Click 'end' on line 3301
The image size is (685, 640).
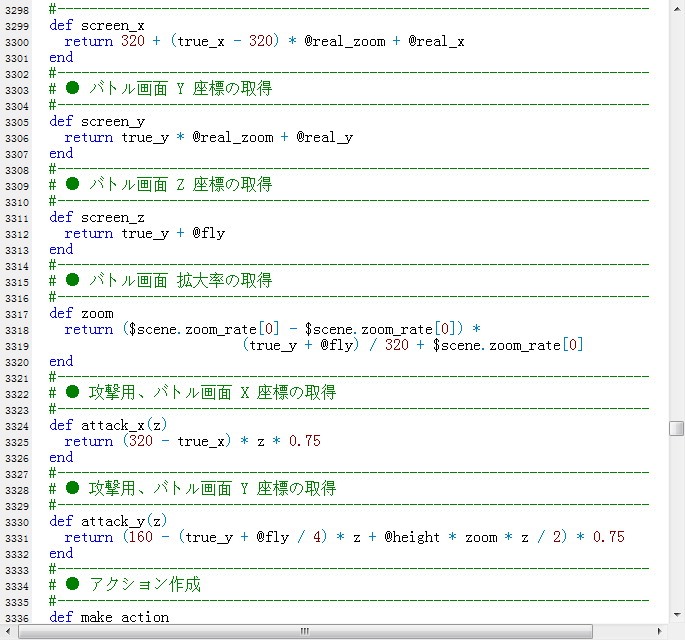pos(61,58)
